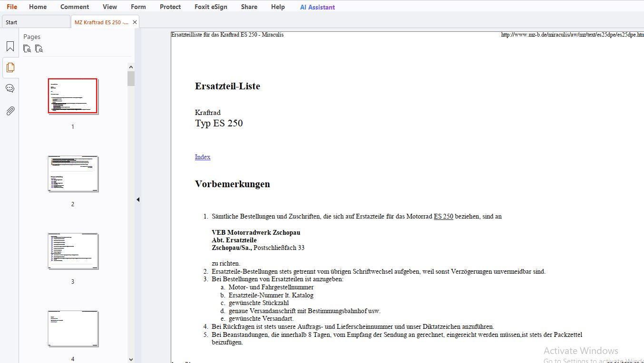The image size is (644, 363).
Task: Collapse the navigation panel arrow
Action: pos(138,200)
